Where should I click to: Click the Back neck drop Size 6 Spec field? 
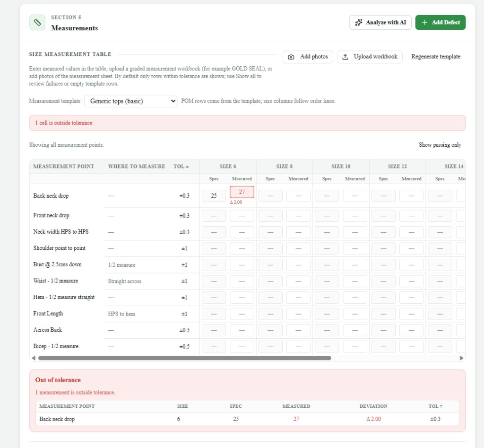pos(214,196)
